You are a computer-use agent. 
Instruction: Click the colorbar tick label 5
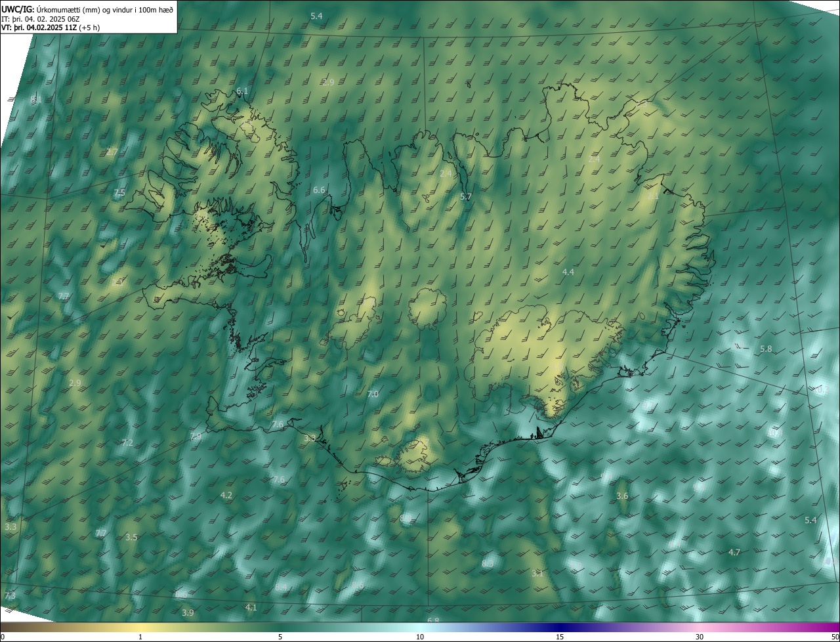click(280, 637)
